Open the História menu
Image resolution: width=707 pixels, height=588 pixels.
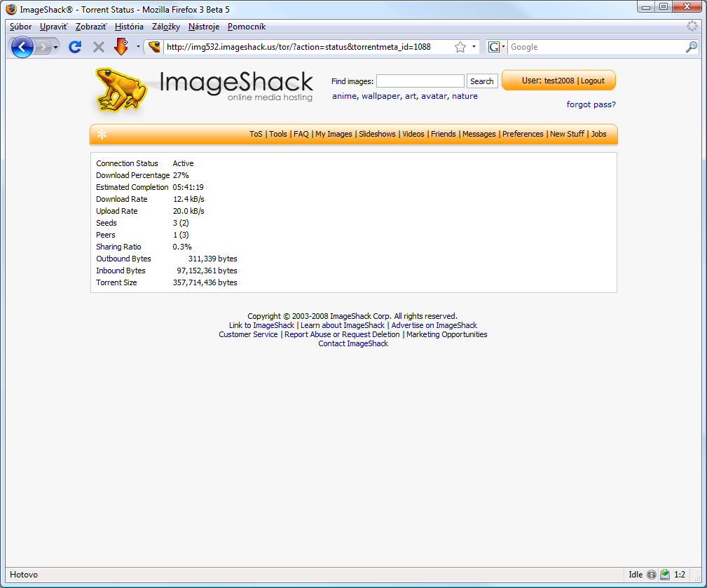pos(129,27)
